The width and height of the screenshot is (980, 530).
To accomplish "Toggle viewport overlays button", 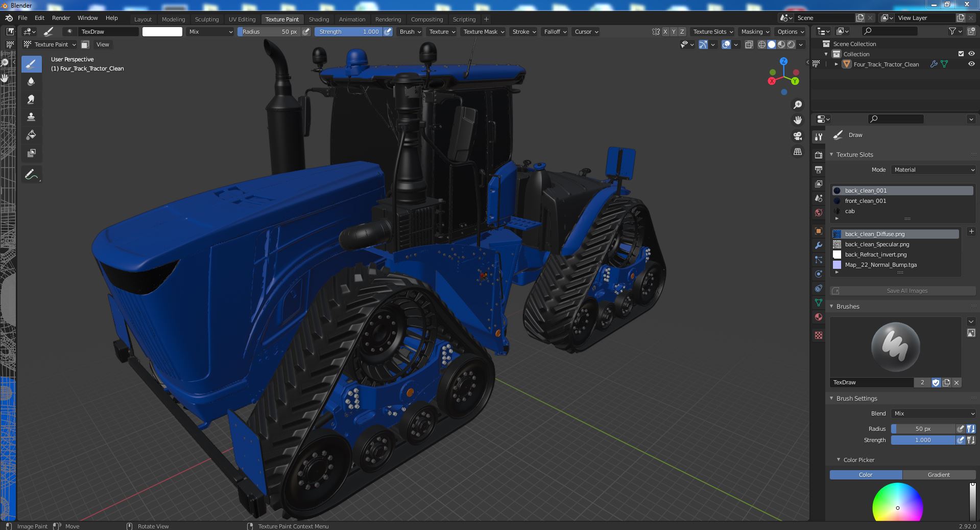I will (726, 44).
